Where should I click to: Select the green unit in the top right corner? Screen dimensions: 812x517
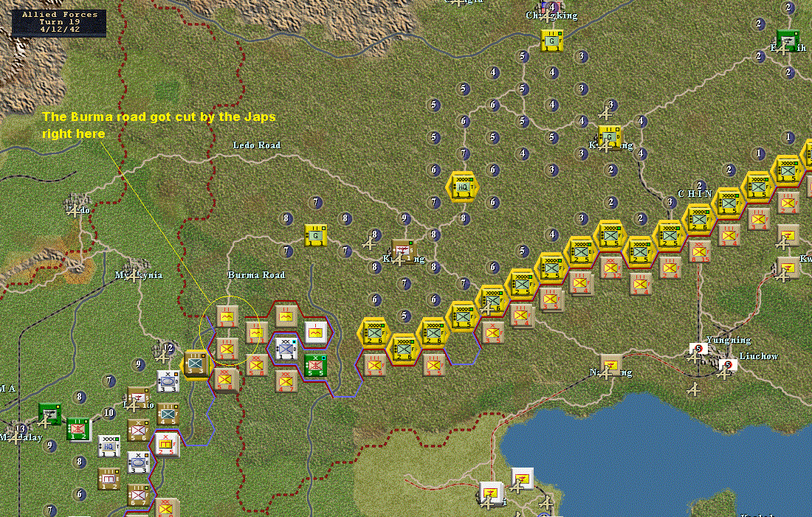[788, 41]
